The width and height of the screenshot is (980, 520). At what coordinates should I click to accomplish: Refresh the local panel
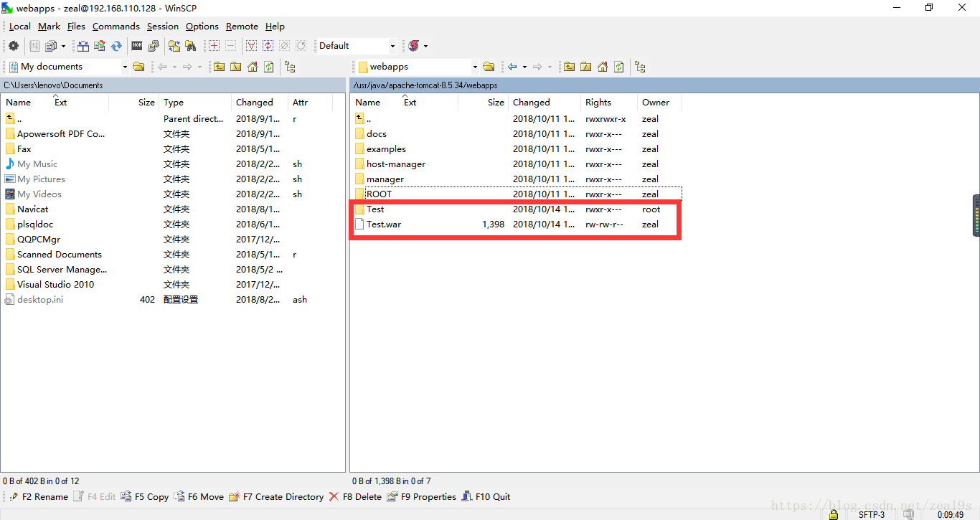268,67
